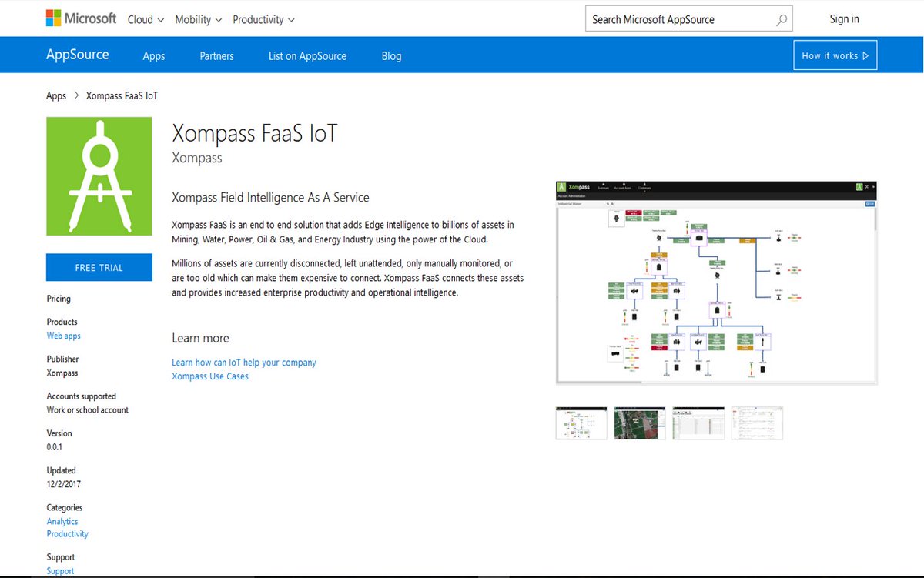Viewport: 924px width, 578px height.
Task: Select the fourth document thumbnail
Action: 757,423
